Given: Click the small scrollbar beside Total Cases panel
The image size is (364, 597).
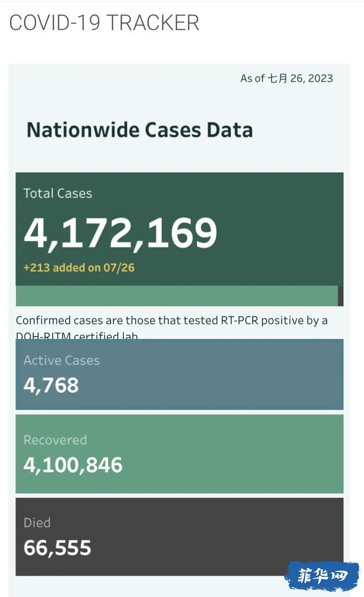Looking at the screenshot, I should point(341,296).
